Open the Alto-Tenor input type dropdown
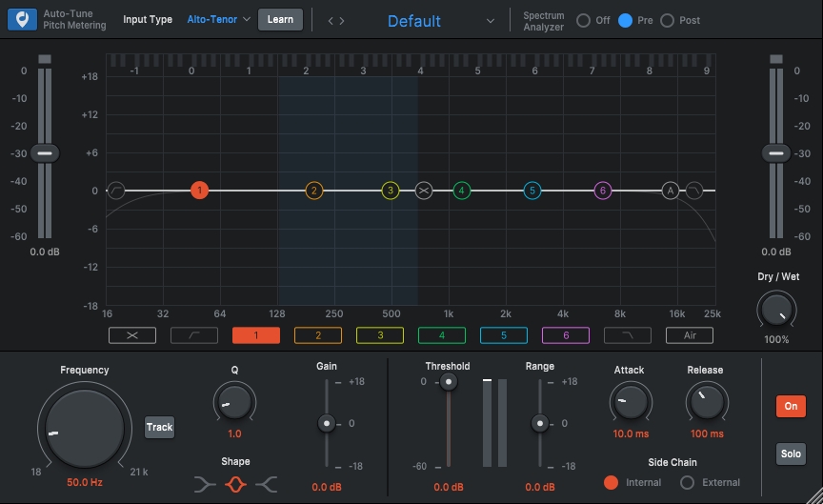The height and width of the screenshot is (504, 823). tap(218, 19)
